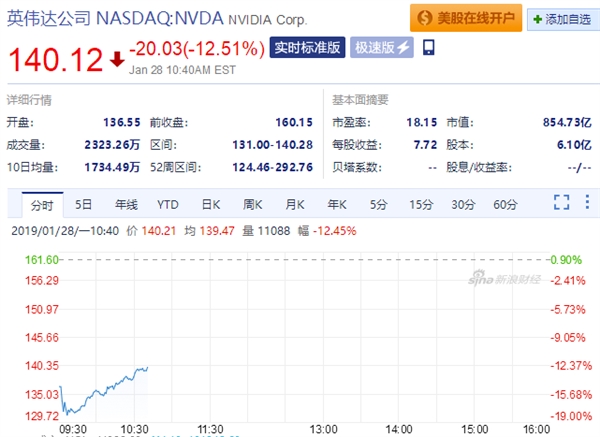Click the blue intraday price line
Screen dimensions: 600x437
pyautogui.click(x=110, y=383)
